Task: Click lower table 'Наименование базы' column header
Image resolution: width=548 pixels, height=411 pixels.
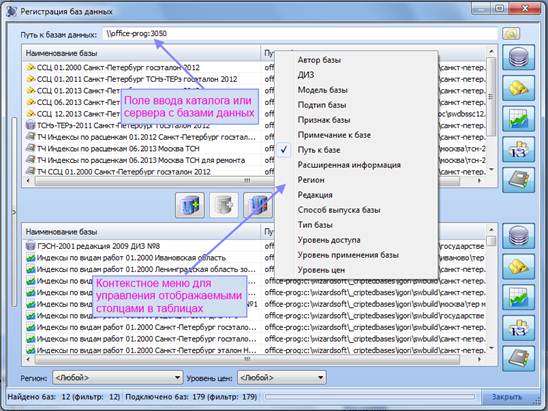Action: click(142, 232)
